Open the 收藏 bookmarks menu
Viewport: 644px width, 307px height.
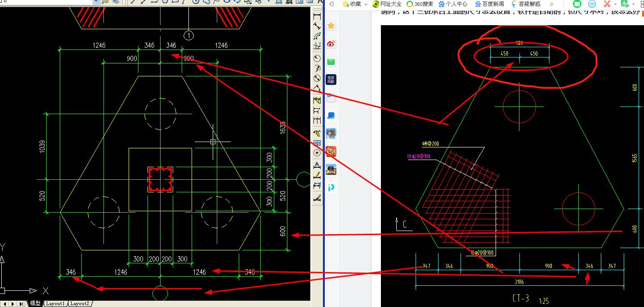(352, 4)
